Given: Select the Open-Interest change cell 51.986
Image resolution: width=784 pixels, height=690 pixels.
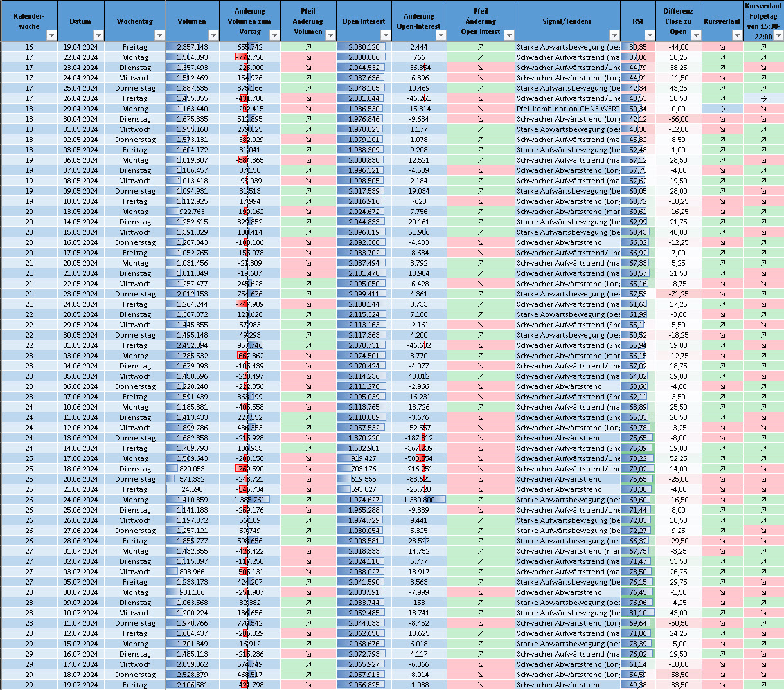Looking at the screenshot, I should 419,232.
